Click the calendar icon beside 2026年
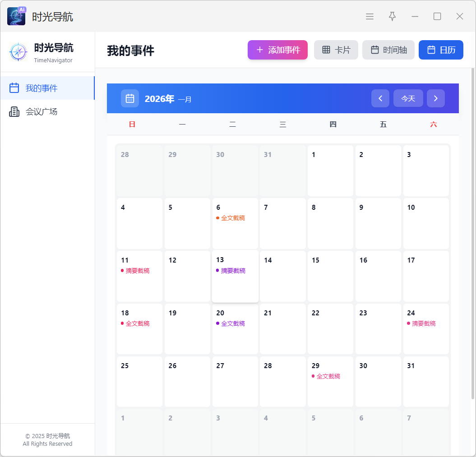 pos(130,98)
